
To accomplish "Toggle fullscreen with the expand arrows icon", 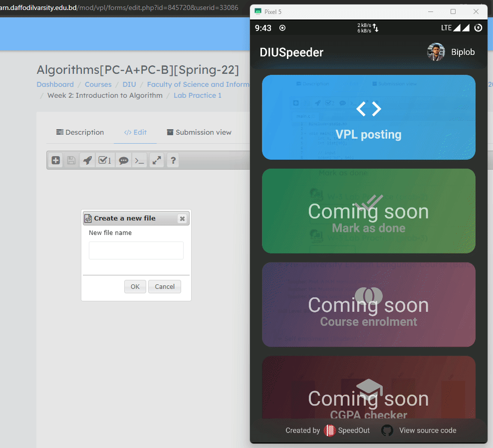I will coord(157,160).
